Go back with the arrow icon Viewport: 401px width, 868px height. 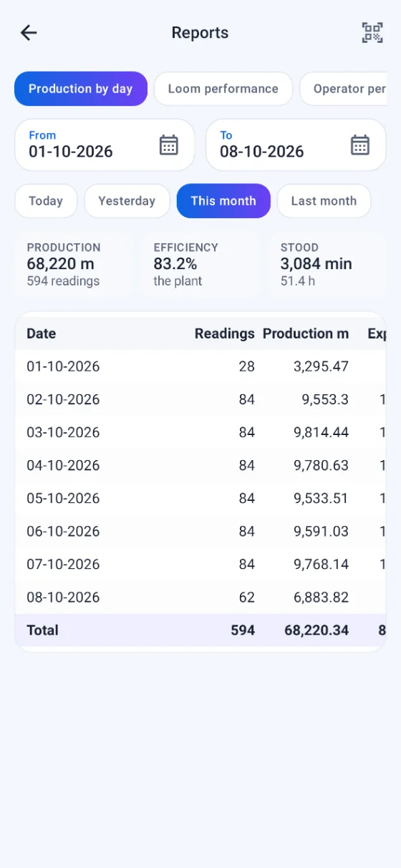29,32
